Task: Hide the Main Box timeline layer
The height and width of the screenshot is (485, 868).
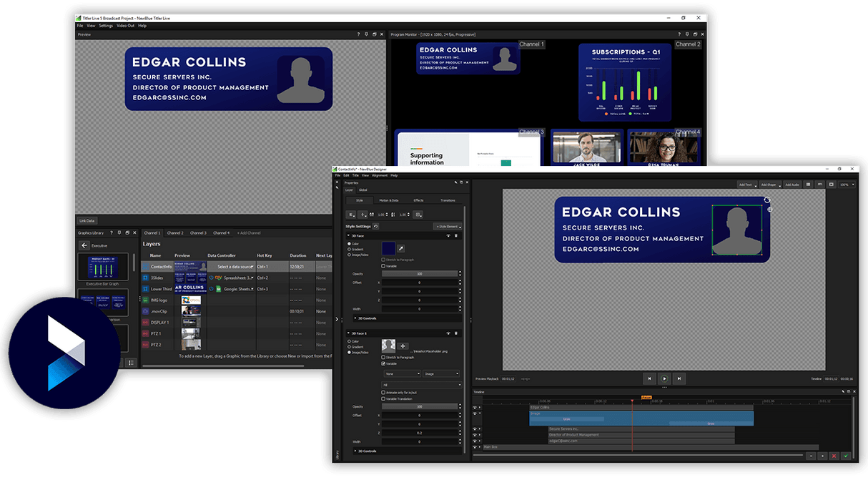Action: 475,447
